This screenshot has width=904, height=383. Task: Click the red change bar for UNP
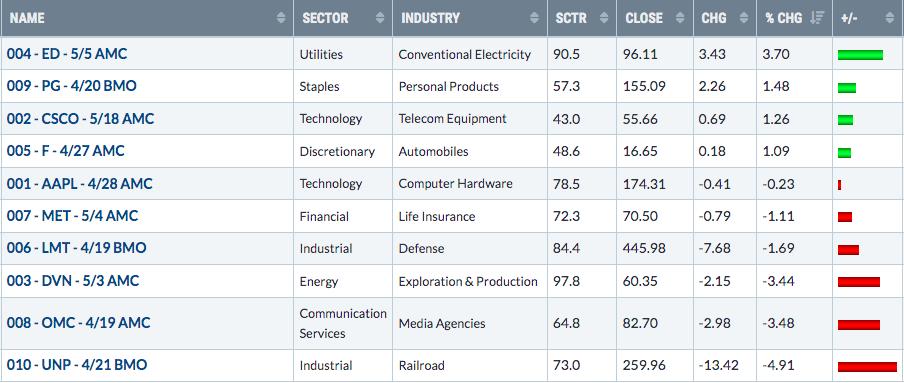[x=867, y=367]
